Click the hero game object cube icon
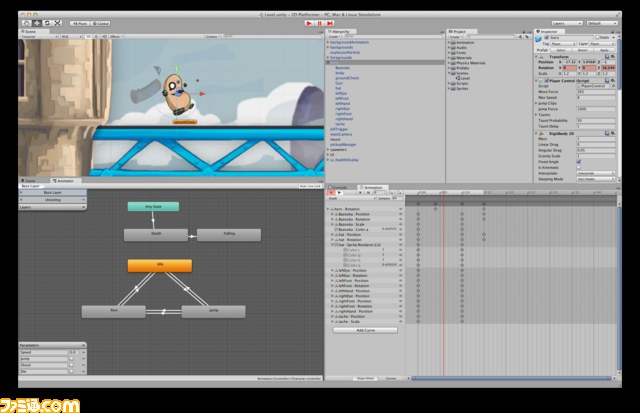The width and height of the screenshot is (640, 413). [539, 38]
